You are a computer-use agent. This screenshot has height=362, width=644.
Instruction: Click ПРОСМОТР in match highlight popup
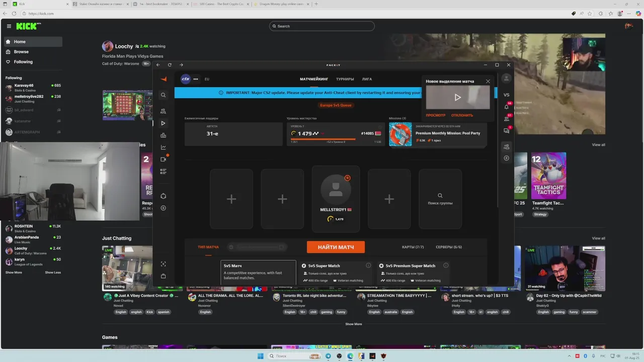tap(436, 115)
